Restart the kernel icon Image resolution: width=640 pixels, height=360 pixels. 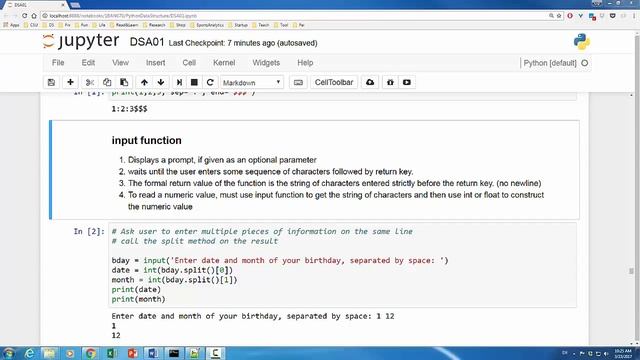pyautogui.click(x=210, y=82)
